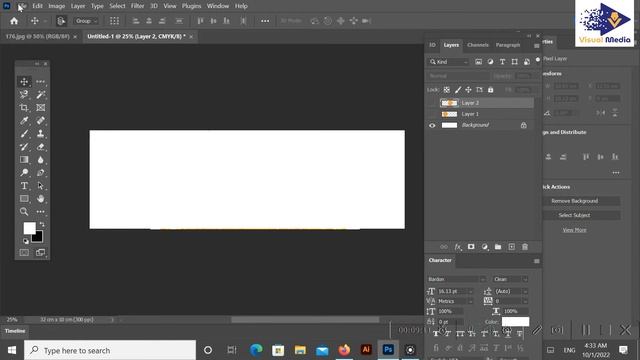The height and width of the screenshot is (360, 640).
Task: Open the Image menu
Action: point(57,6)
